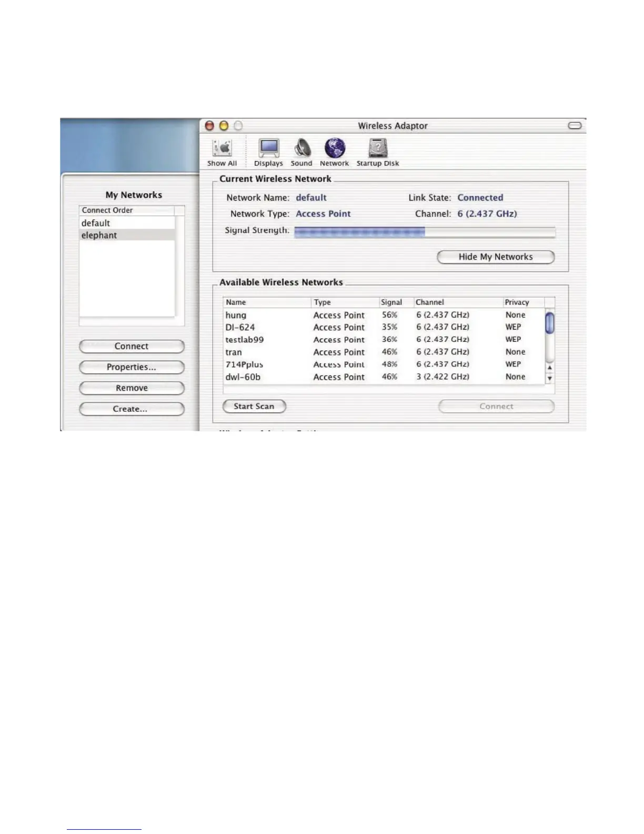Click the WEP privacy cell for testlab99
The width and height of the screenshot is (644, 834).
(x=514, y=340)
